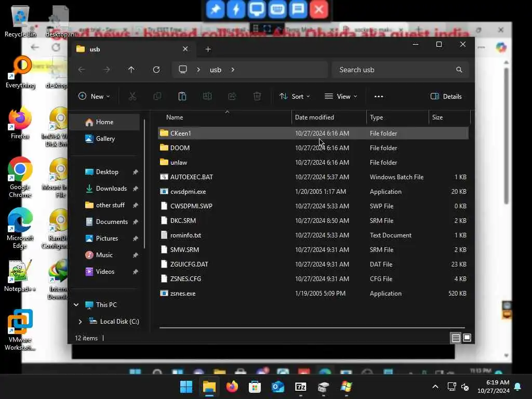532x399 pixels.
Task: Switch to large thumbnails view icon
Action: [467, 338]
